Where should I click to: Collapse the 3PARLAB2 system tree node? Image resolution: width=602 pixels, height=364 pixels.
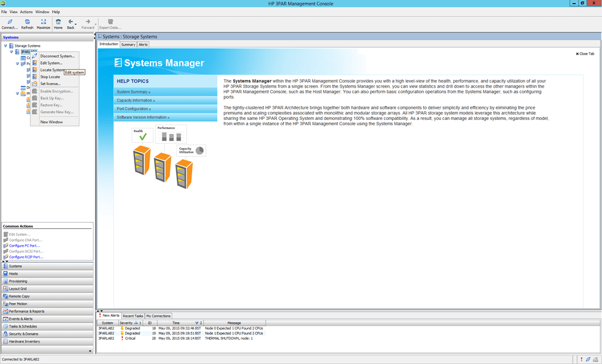click(x=11, y=51)
